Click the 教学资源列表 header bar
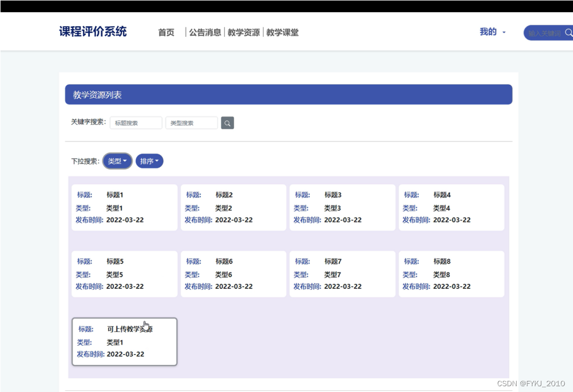 (x=289, y=95)
